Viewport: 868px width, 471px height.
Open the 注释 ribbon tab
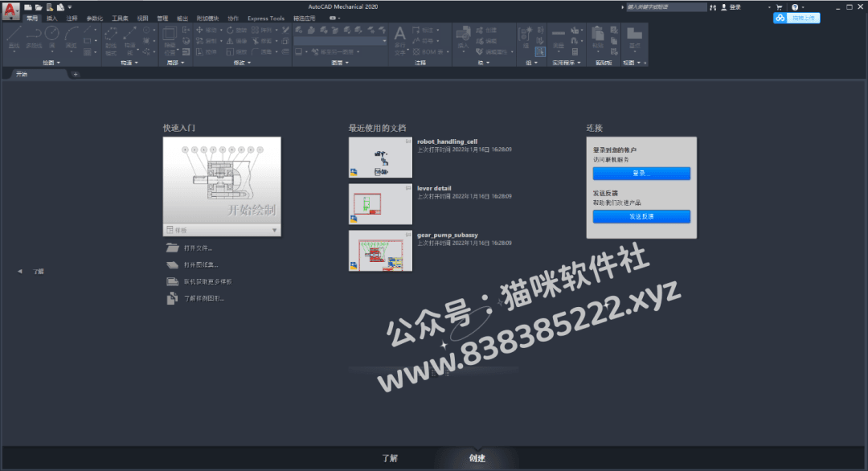[72, 18]
